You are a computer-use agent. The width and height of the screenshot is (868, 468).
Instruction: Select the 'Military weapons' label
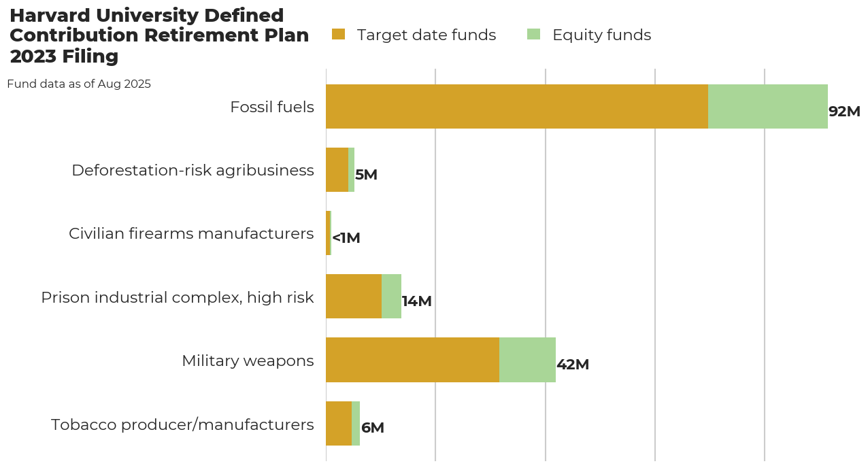point(248,361)
